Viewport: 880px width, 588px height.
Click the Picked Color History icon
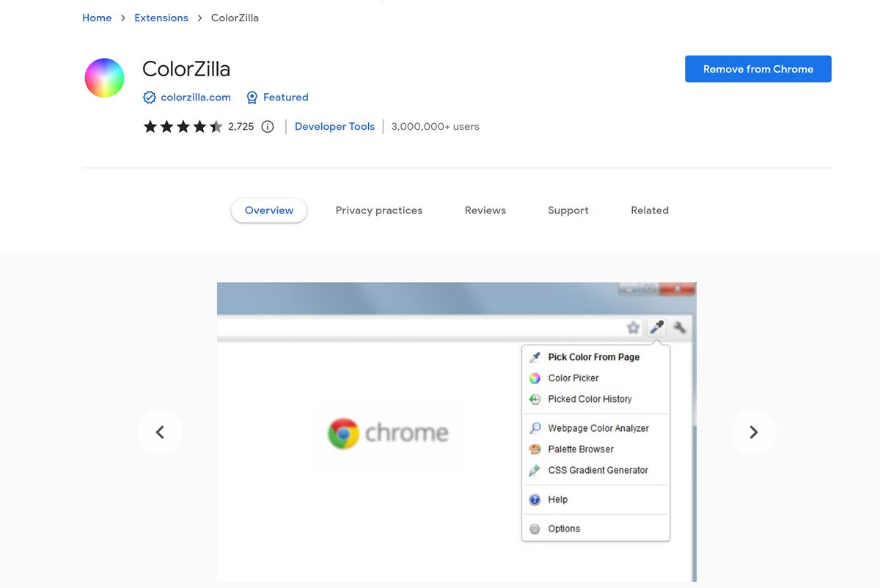coord(535,399)
